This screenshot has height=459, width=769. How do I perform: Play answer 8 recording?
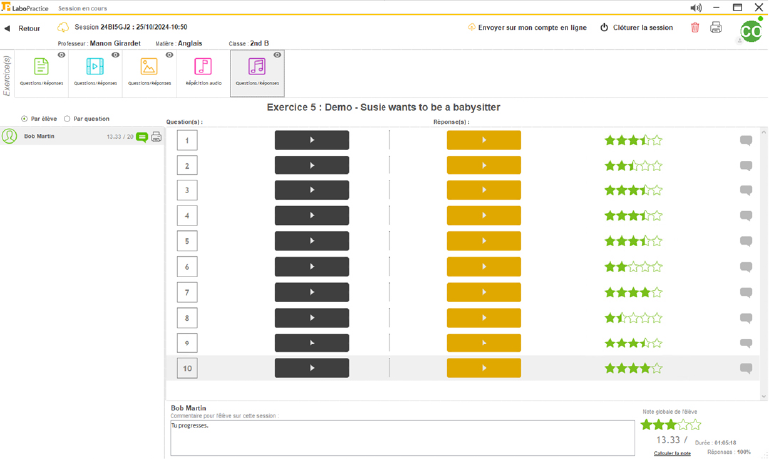(484, 318)
